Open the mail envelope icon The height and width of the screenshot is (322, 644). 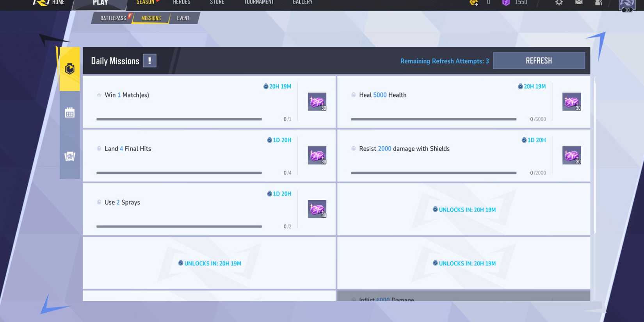point(579,3)
